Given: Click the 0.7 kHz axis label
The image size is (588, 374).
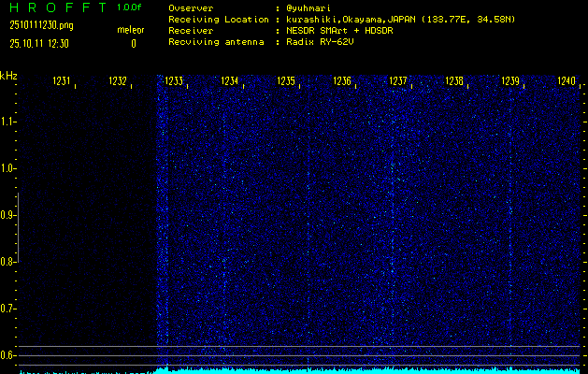Looking at the screenshot, I should 7,309.
